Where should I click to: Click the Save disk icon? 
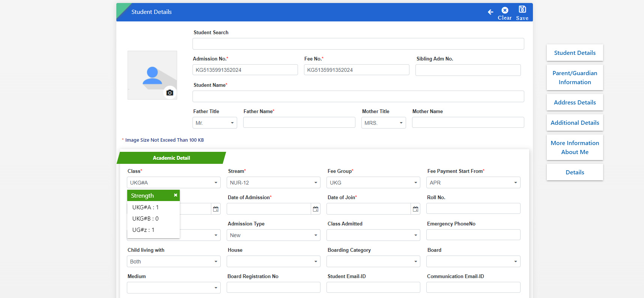(x=522, y=9)
